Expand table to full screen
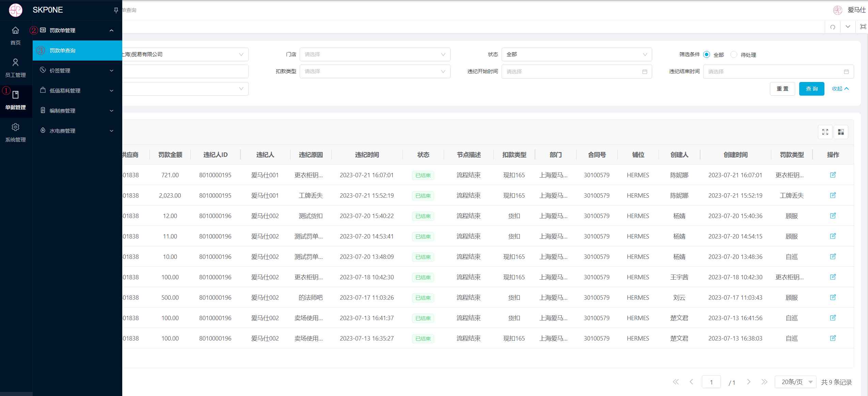The width and height of the screenshot is (868, 396). (x=825, y=132)
